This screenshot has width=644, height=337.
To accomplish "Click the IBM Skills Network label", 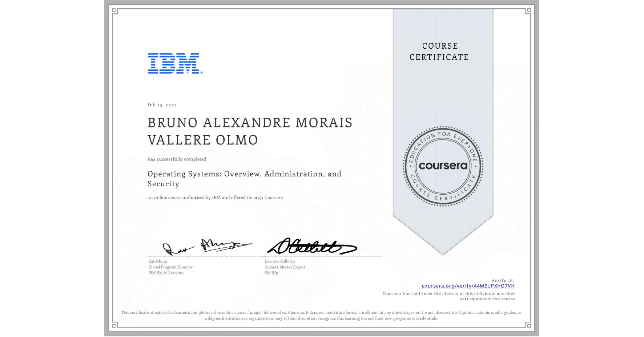I will pyautogui.click(x=165, y=272).
